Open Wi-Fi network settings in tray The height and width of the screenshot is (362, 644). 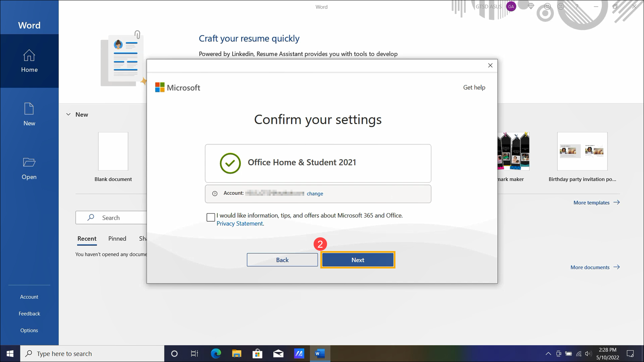[x=579, y=354]
